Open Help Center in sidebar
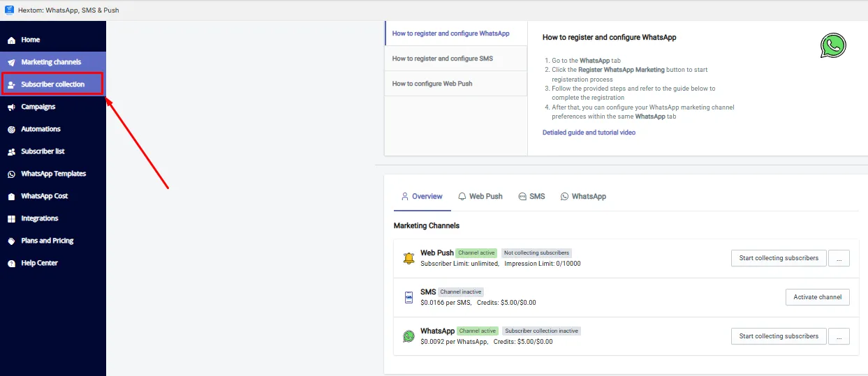Screen dimensions: 868x376 53,263
